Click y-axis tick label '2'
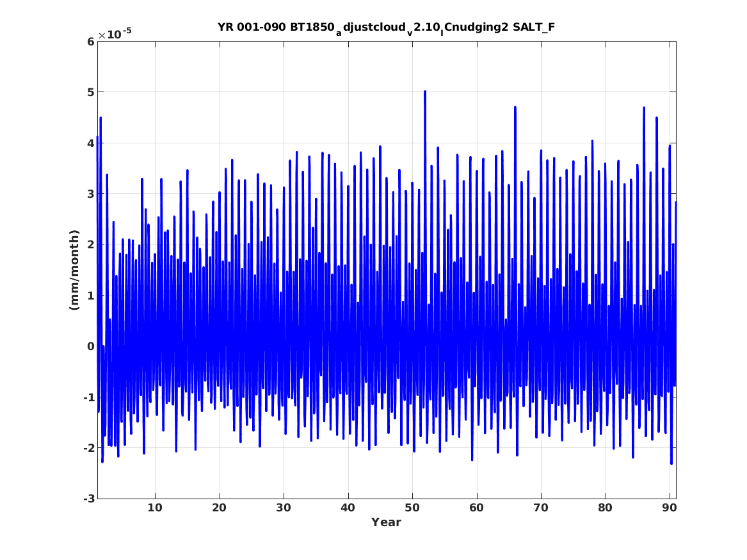Screen dimensions: 747x560 coord(90,244)
